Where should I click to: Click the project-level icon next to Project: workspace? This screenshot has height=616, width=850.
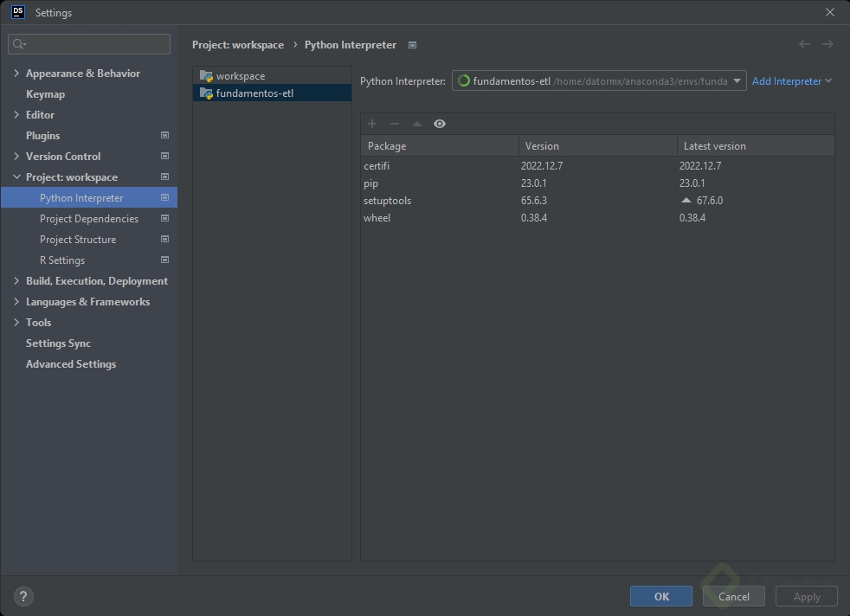tap(164, 176)
